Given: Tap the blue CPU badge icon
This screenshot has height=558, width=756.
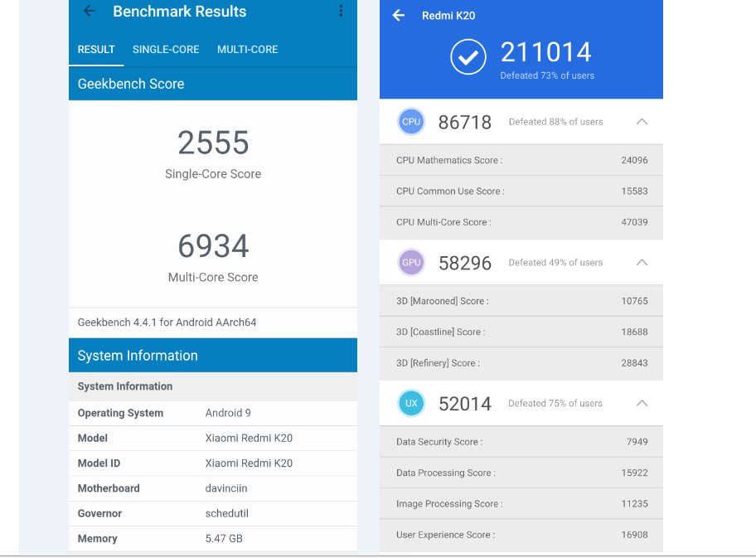Looking at the screenshot, I should 411,122.
